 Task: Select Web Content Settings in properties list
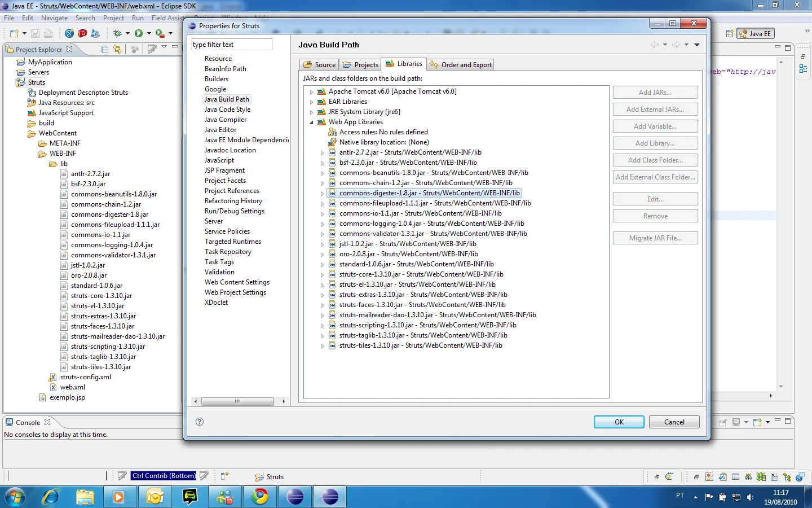237,282
